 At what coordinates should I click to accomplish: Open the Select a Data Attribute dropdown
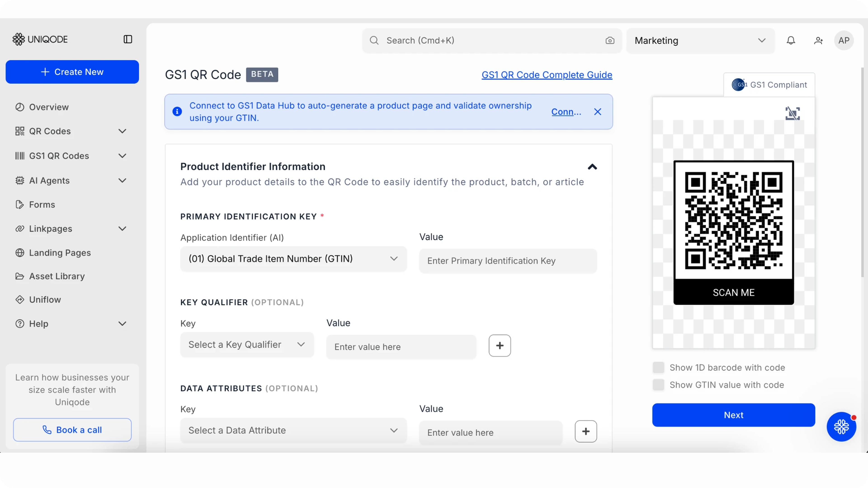(293, 430)
